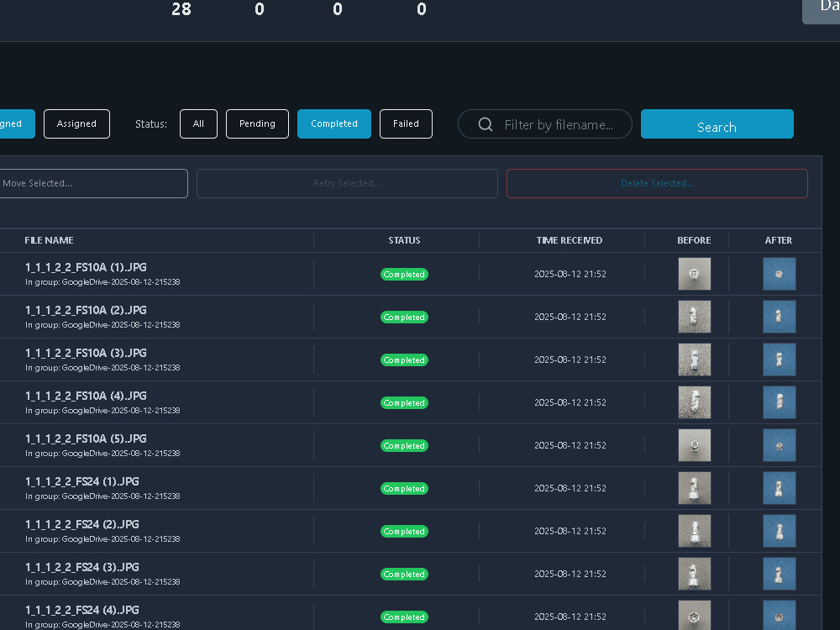
Task: Click Completed badge for FS10A (1).JPG
Action: tap(405, 275)
